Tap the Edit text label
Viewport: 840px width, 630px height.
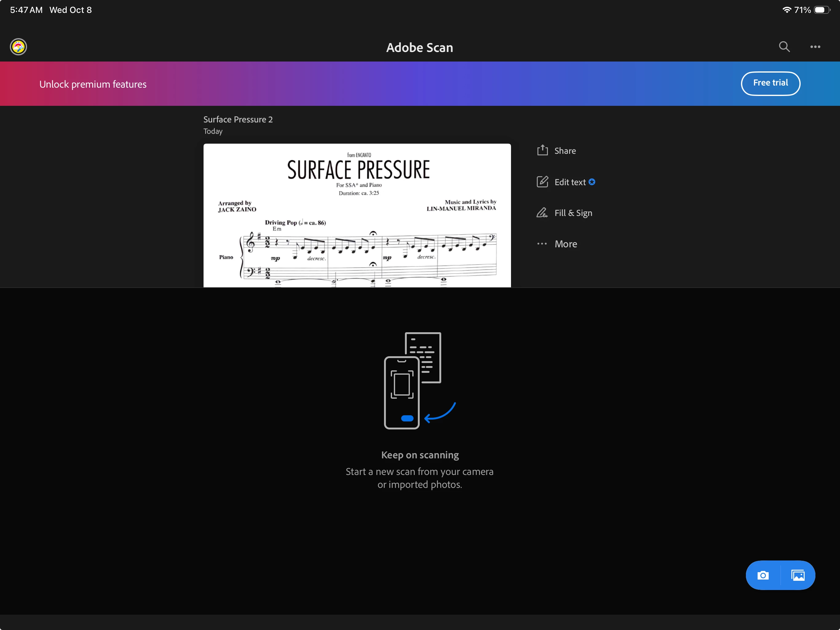tap(570, 182)
